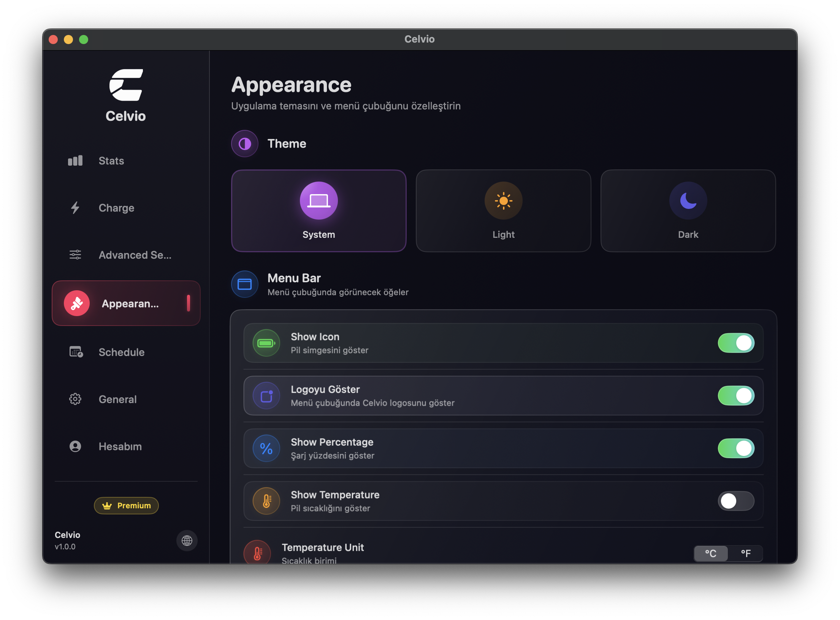Click the Appearance paintbrush icon
Image resolution: width=840 pixels, height=620 pixels.
77,303
